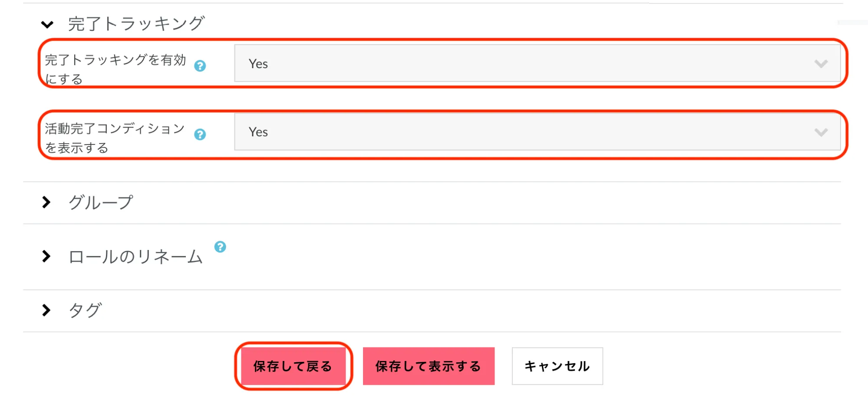Expand タグ section with its arrow
This screenshot has height=397, width=868.
[46, 310]
